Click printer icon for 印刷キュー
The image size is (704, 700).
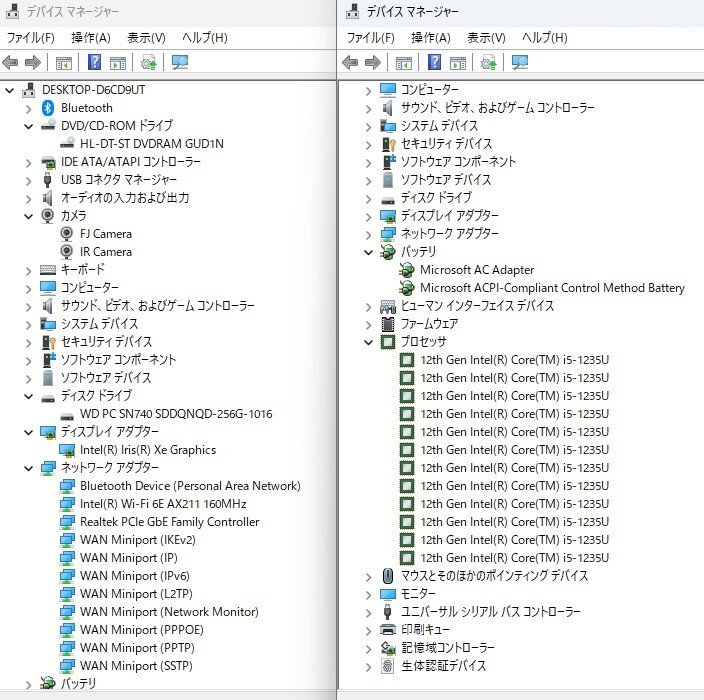pyautogui.click(x=387, y=629)
